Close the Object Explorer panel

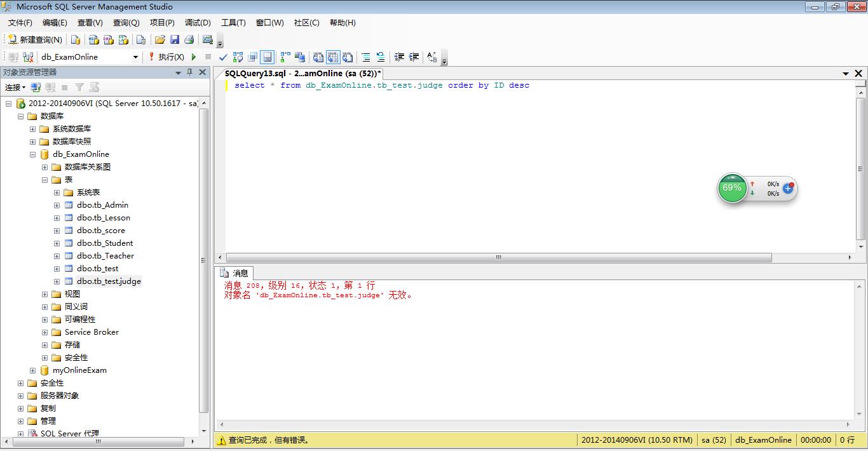pos(203,72)
